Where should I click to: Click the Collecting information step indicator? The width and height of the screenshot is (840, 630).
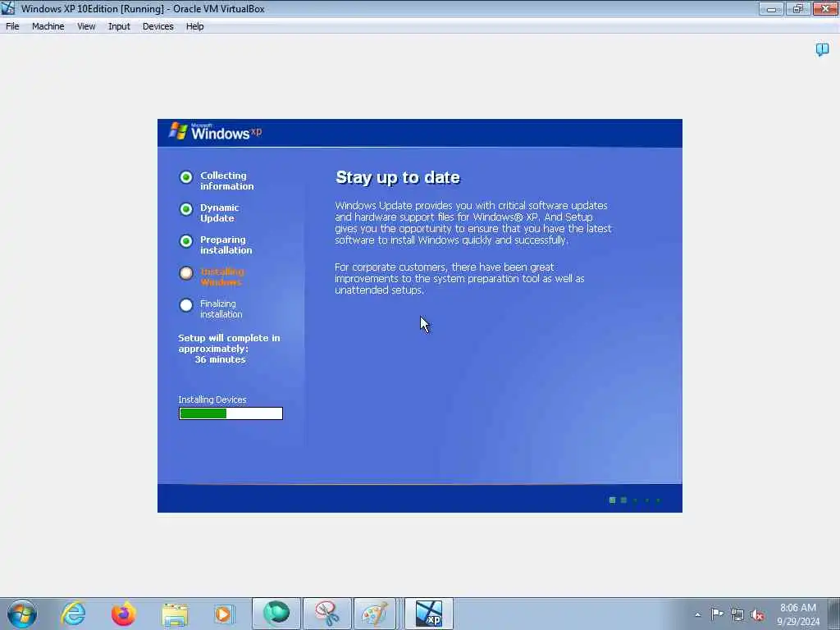tap(186, 177)
